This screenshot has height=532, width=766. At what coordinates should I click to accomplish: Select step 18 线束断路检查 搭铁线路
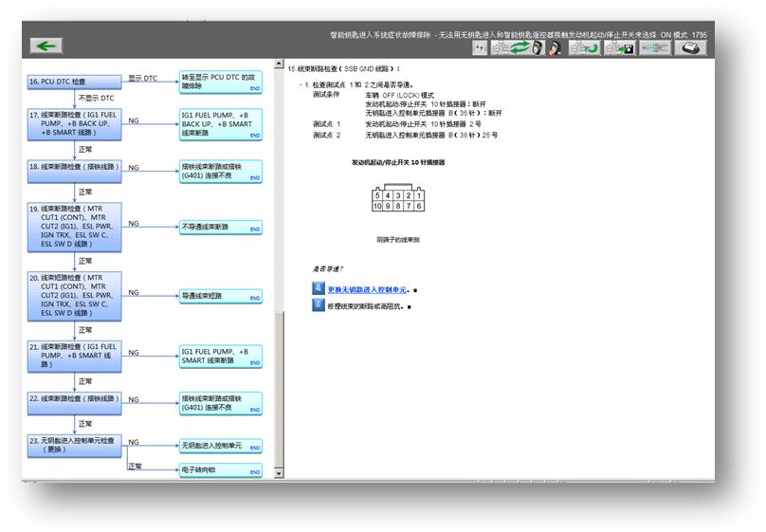(x=74, y=171)
